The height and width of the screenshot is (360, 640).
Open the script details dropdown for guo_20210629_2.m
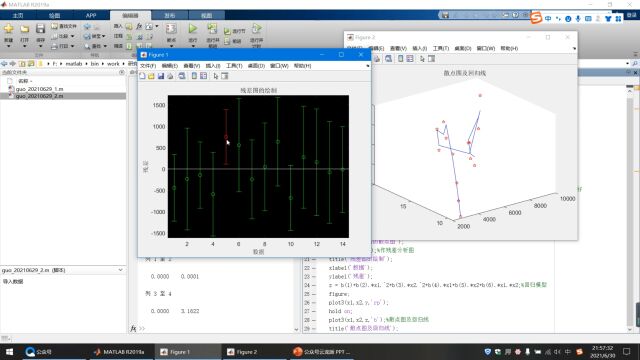pos(120,270)
